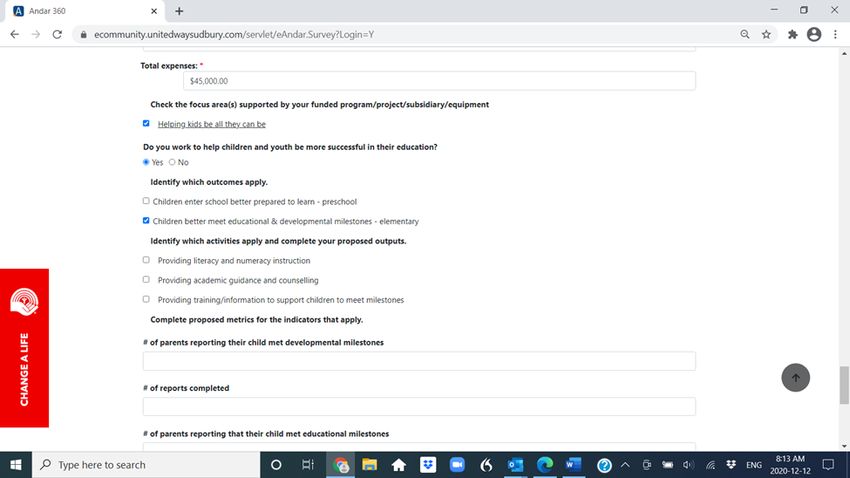
Task: Uncheck Helping kids be all they can be
Action: (x=146, y=123)
